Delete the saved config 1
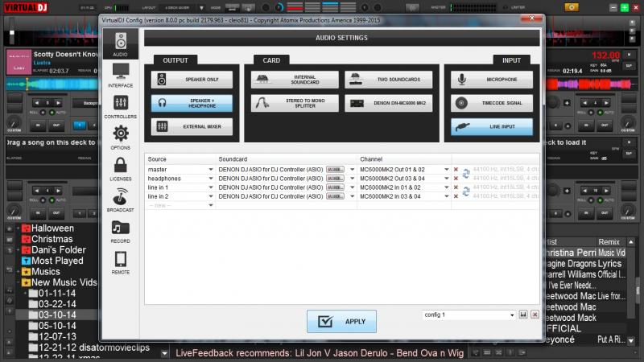This screenshot has height=362, width=644. [x=535, y=315]
